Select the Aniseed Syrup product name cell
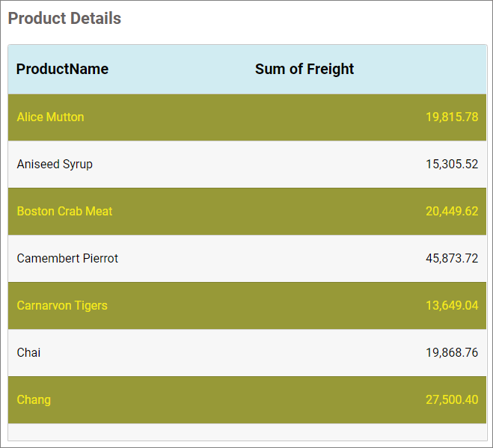The width and height of the screenshot is (493, 448). [55, 164]
